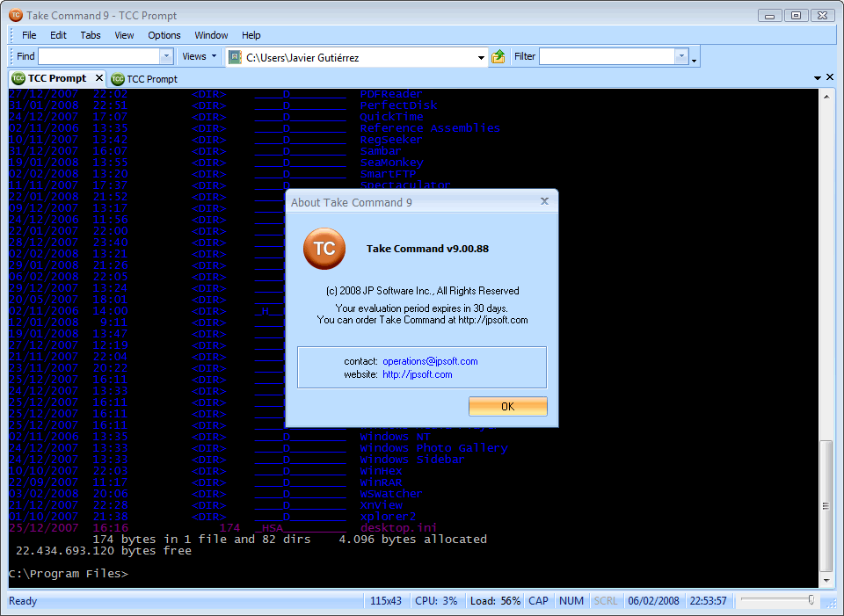Viewport: 844px width, 616px height.
Task: Click the TCC icon on the second tab
Action: pyautogui.click(x=117, y=79)
